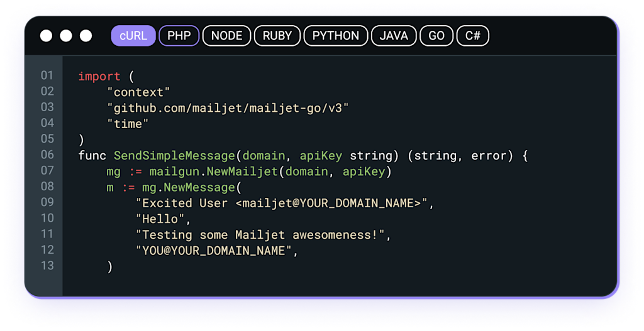The image size is (644, 331).
Task: Click line number 13 in gutter
Action: pyautogui.click(x=47, y=265)
